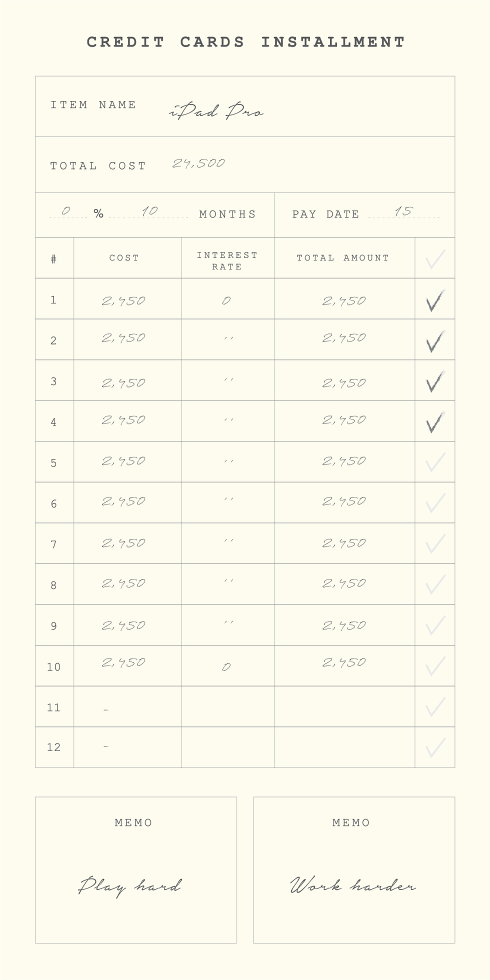Image resolution: width=490 pixels, height=980 pixels.
Task: Click the Interest Rate column header
Action: click(227, 260)
